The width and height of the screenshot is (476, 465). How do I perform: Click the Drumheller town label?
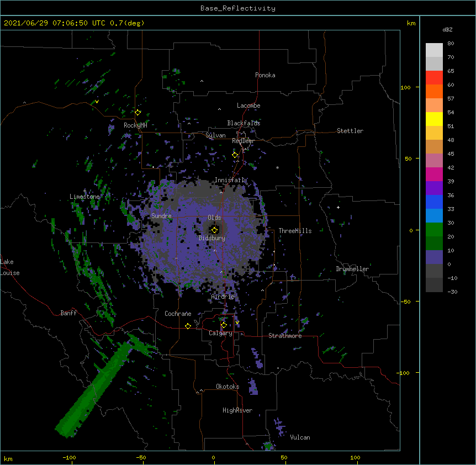pyautogui.click(x=352, y=269)
